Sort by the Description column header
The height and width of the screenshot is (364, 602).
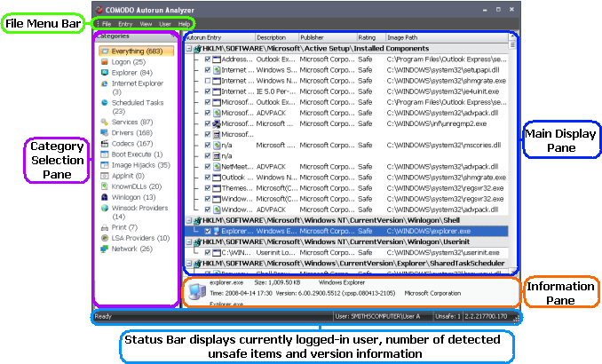pyautogui.click(x=277, y=37)
